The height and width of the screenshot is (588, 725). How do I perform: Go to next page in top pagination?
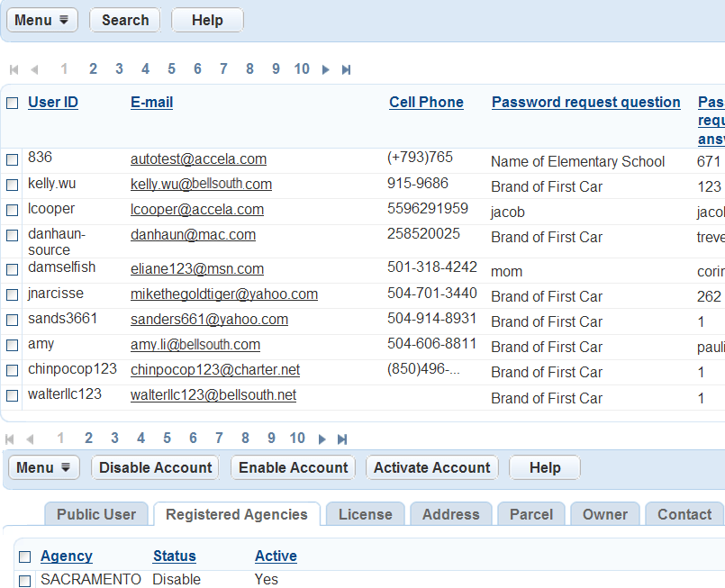pos(326,69)
